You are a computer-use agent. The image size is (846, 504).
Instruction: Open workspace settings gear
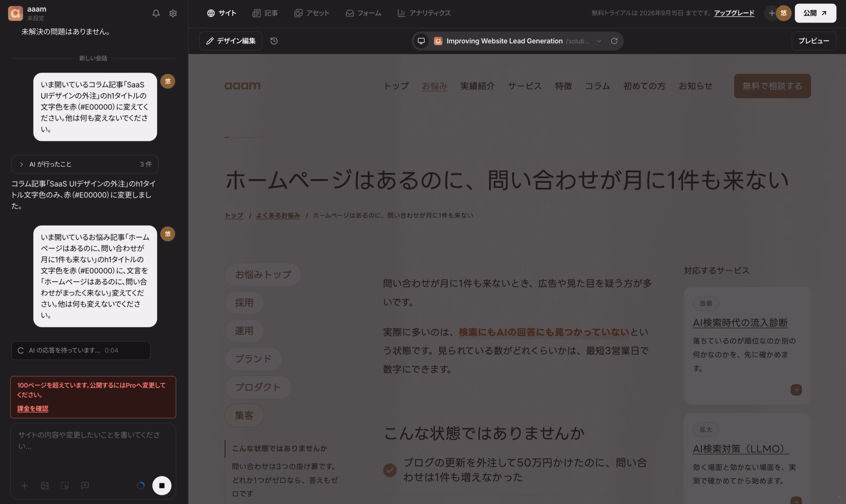pyautogui.click(x=173, y=14)
